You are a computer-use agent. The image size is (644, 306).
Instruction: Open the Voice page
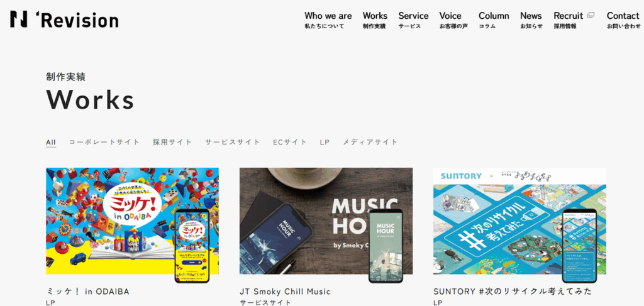[453, 20]
